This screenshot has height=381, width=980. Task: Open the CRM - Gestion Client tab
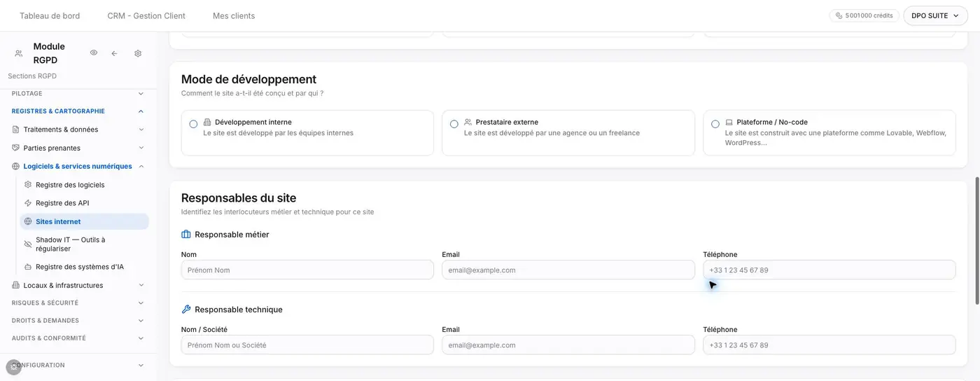coord(146,15)
